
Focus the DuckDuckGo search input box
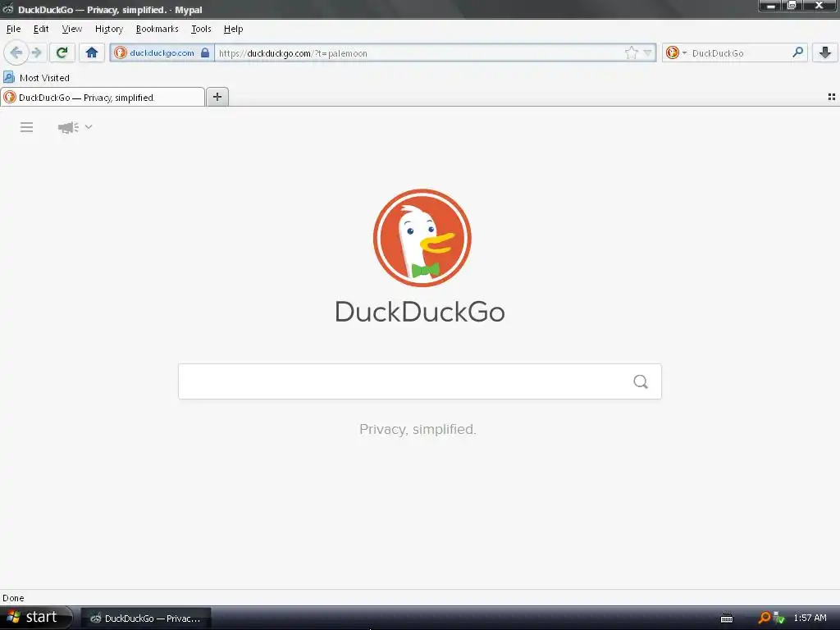(x=420, y=381)
